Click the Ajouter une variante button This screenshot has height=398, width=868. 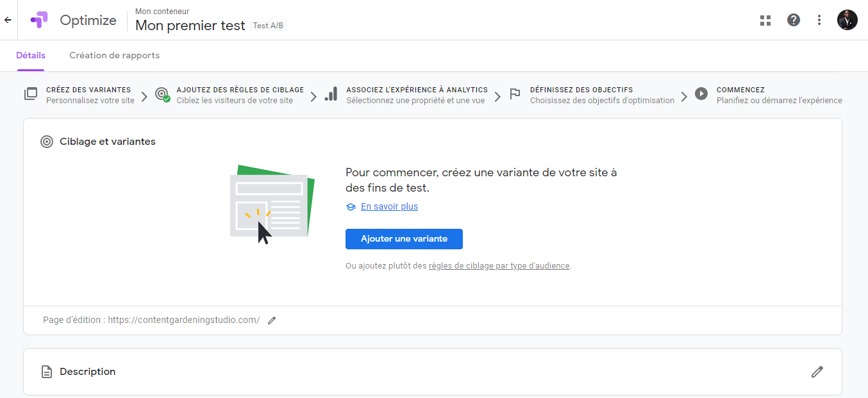tap(404, 239)
